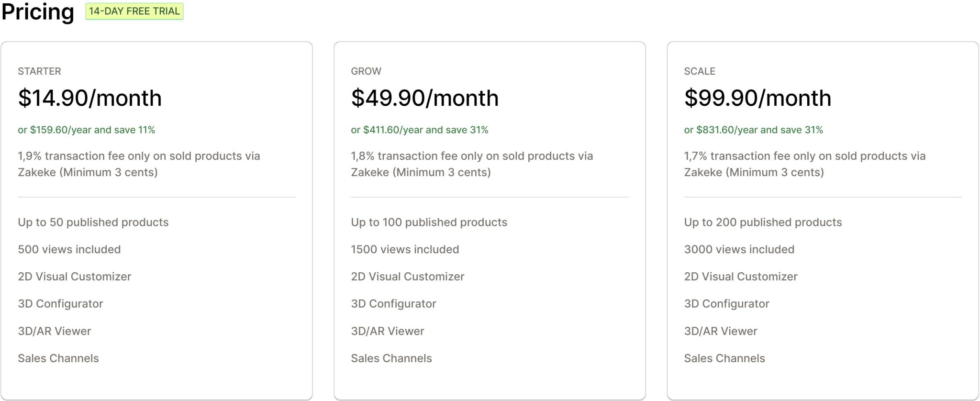Click '2D Visual Customizer' in Starter card
The height and width of the screenshot is (401, 980).
coord(75,277)
